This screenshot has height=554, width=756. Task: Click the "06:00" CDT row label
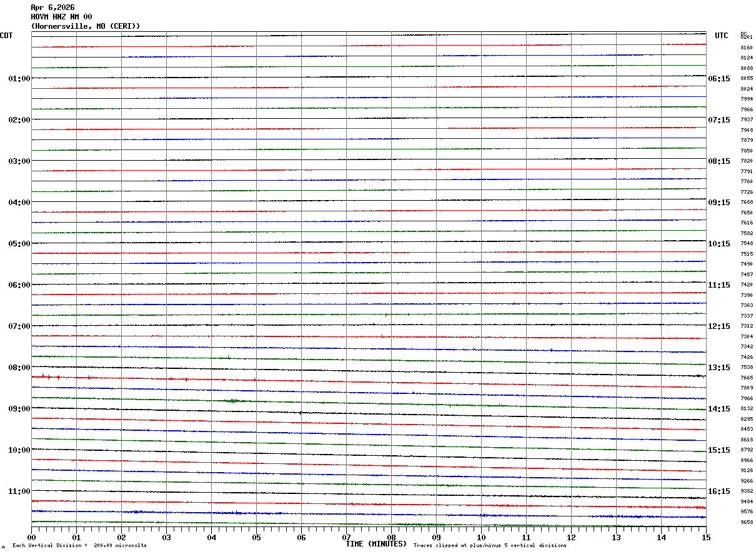(19, 285)
